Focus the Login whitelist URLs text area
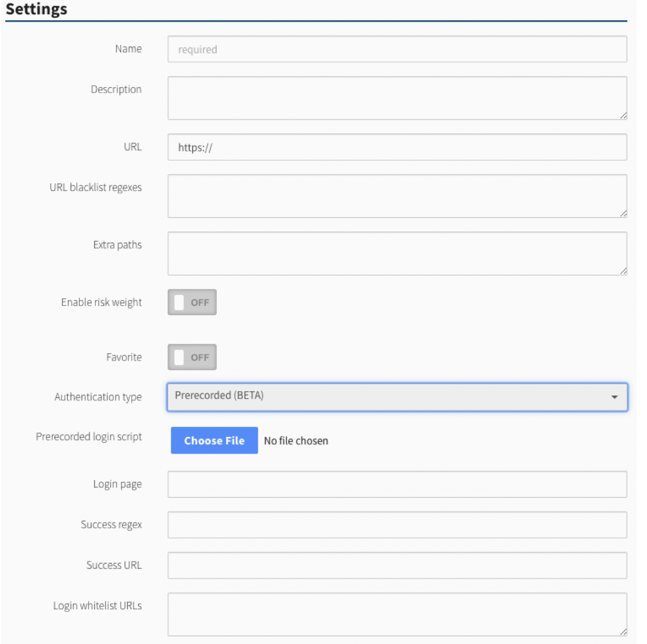The width and height of the screenshot is (647, 644). click(x=397, y=614)
